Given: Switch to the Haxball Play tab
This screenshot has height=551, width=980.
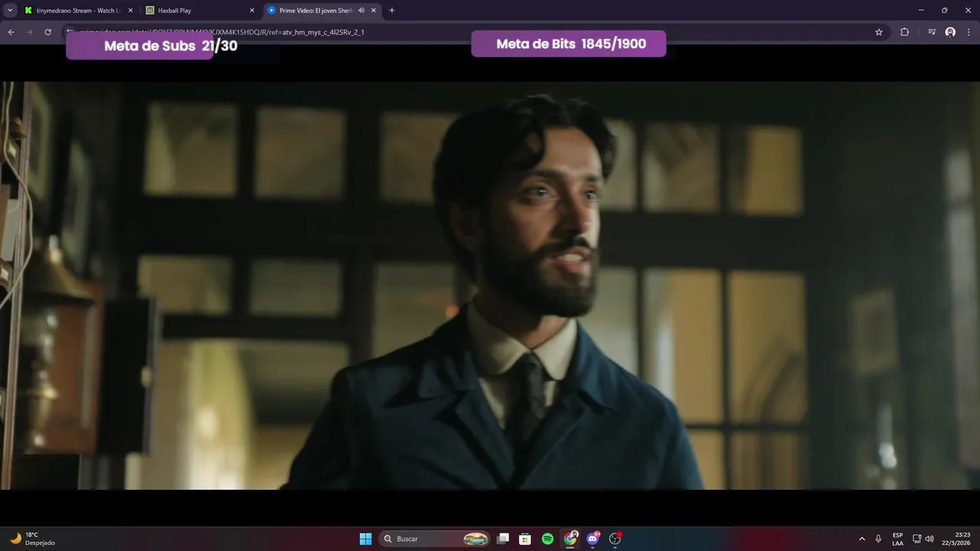Looking at the screenshot, I should (x=199, y=11).
